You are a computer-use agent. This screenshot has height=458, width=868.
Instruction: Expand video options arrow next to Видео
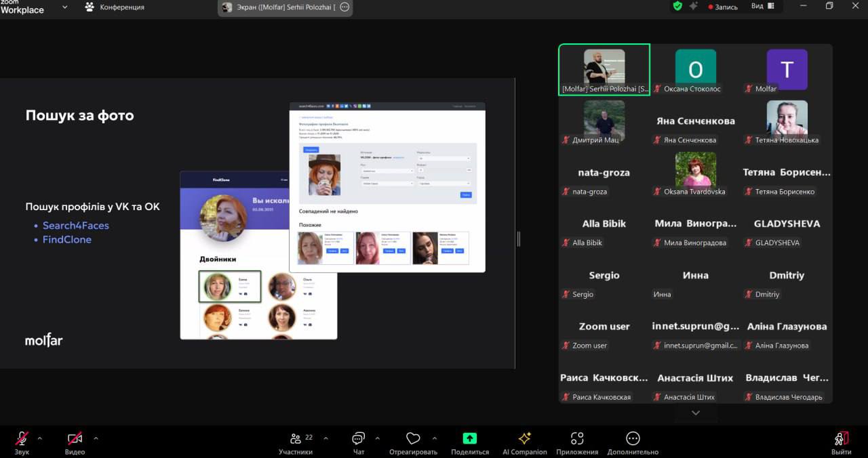coord(95,438)
